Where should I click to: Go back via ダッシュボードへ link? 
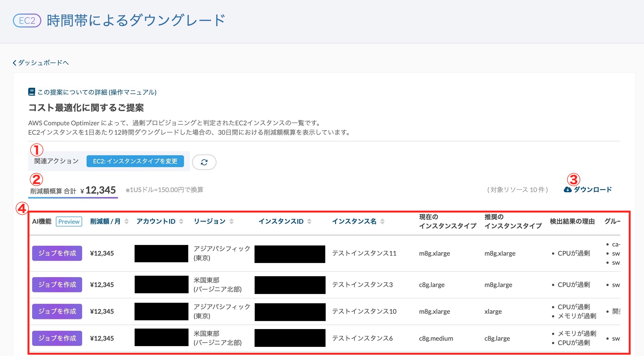[44, 63]
